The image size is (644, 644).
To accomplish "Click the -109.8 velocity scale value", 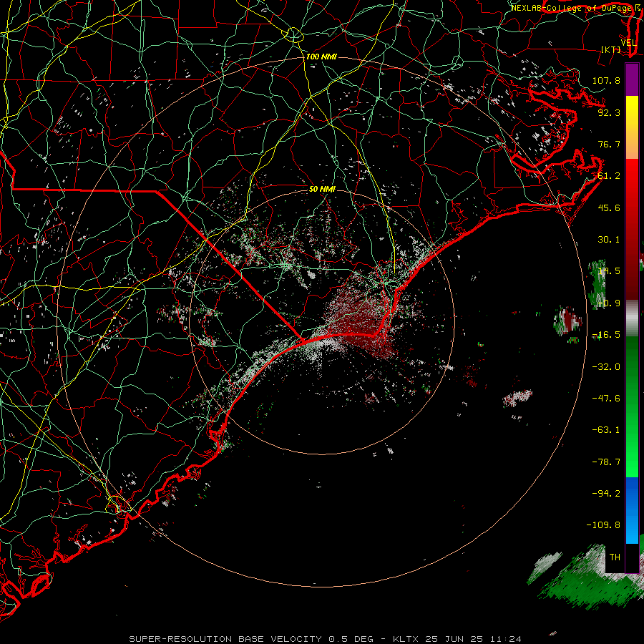I will [603, 525].
